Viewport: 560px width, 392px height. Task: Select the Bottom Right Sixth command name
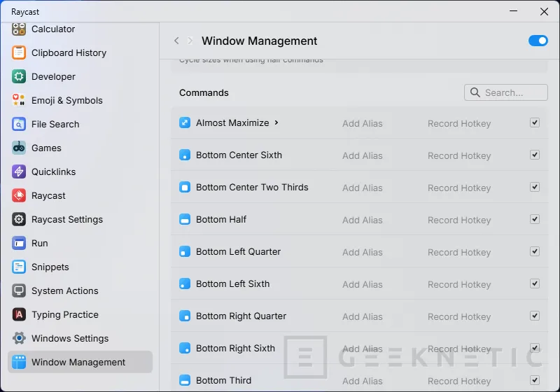(x=235, y=348)
